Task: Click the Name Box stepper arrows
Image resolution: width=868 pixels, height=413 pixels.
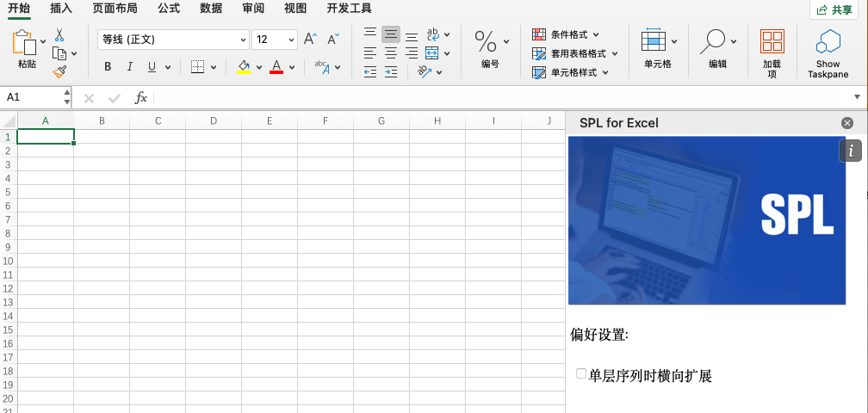Action: (67, 97)
